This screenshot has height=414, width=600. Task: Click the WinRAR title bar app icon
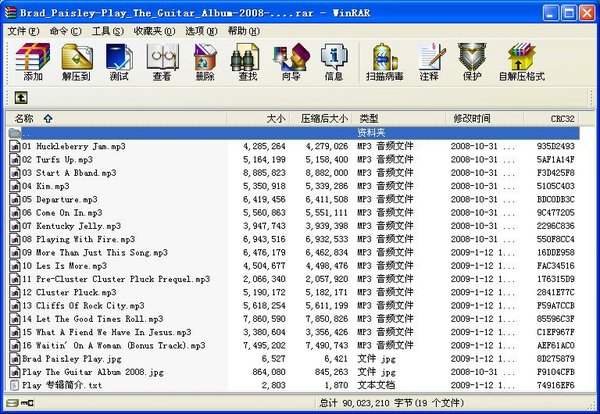coord(11,12)
